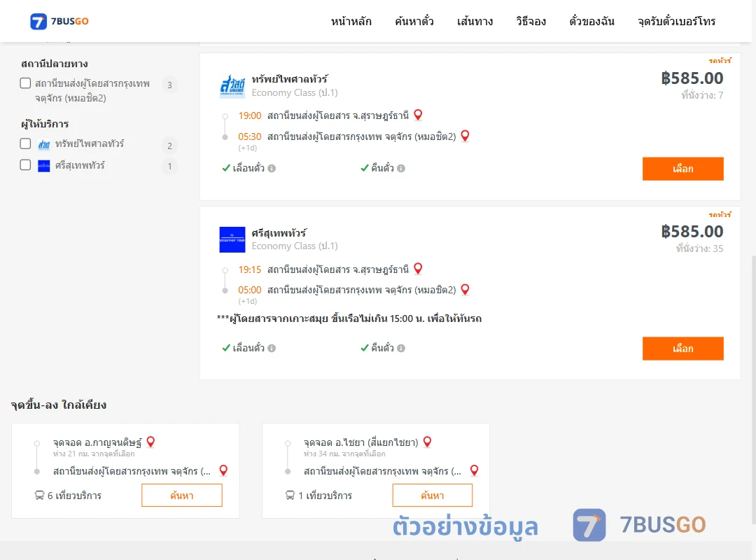Screen dimensions: 756x560
Task: Click the สถานีปลายทาง filter heading
Action: point(55,64)
